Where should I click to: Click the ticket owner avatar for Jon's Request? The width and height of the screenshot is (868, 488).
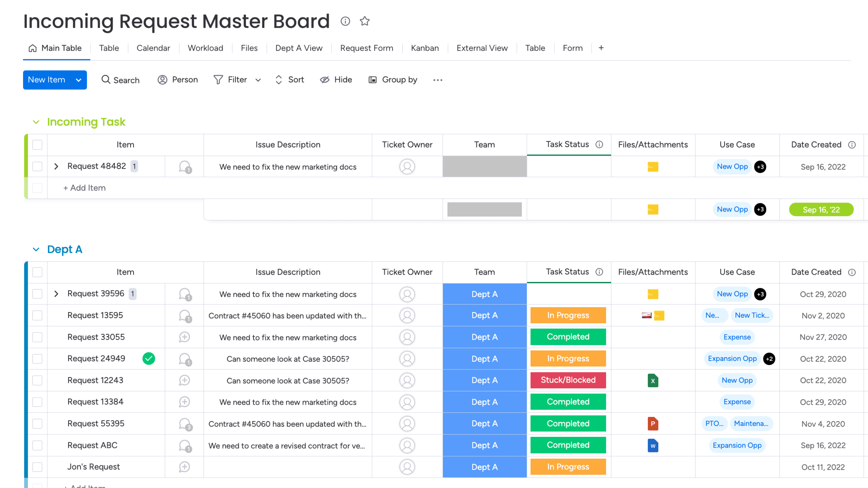[x=407, y=467]
